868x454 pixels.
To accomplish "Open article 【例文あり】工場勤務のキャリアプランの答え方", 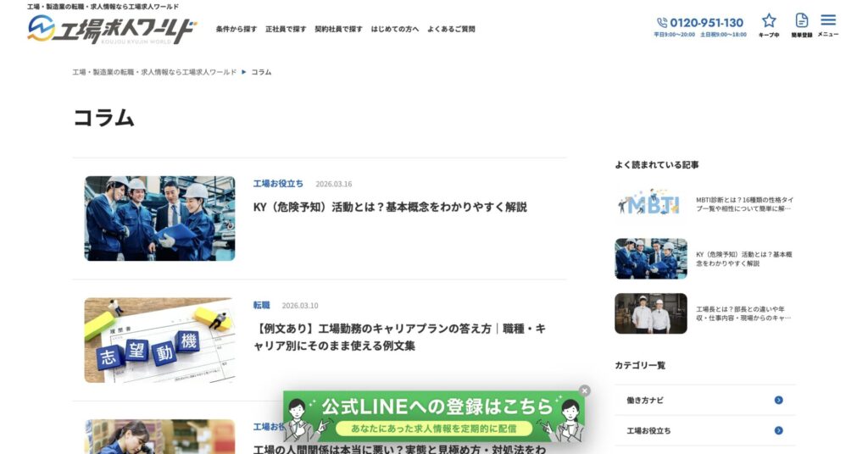I will [x=399, y=337].
